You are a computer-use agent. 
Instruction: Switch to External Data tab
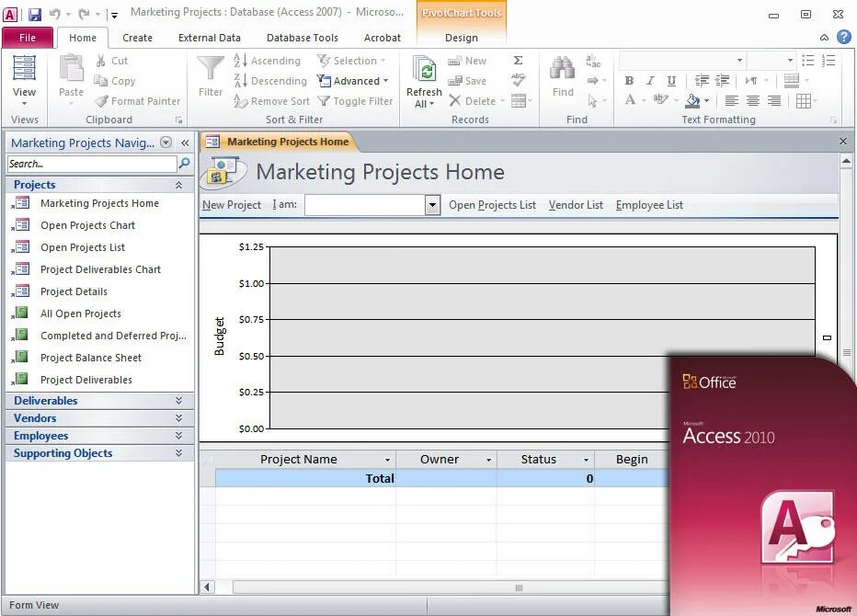click(210, 38)
